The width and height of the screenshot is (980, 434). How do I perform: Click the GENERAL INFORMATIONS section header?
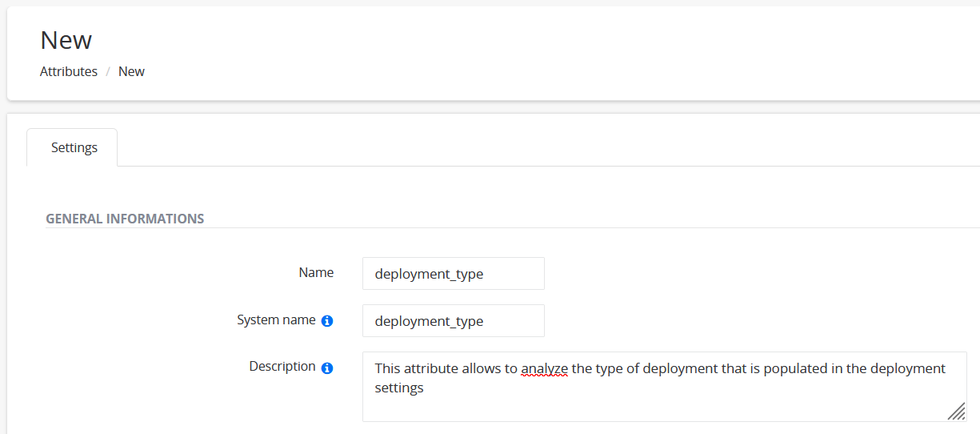[x=125, y=219]
